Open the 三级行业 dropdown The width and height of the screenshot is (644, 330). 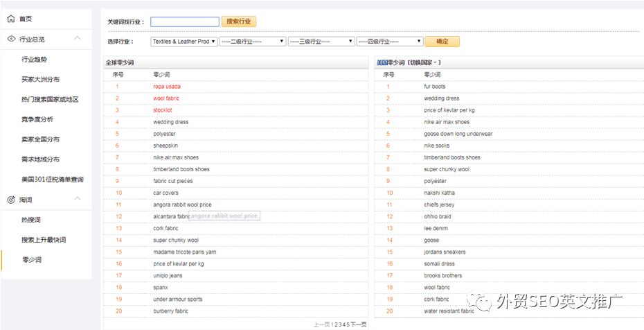(321, 42)
